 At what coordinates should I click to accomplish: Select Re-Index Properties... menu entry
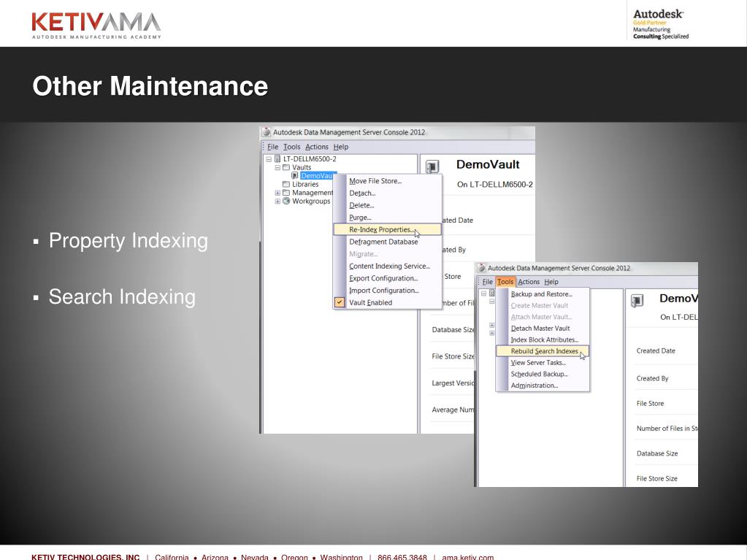click(x=387, y=229)
